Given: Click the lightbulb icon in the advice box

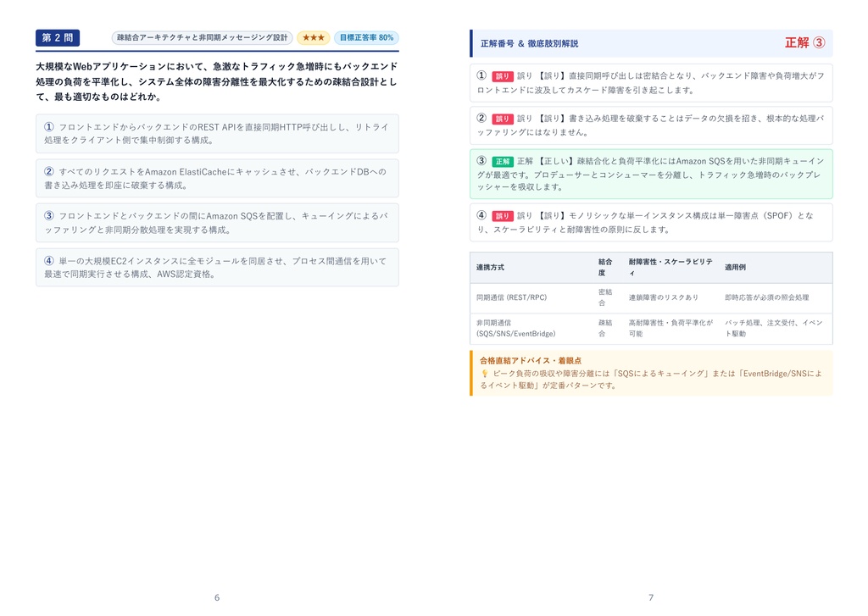Looking at the screenshot, I should tap(484, 374).
